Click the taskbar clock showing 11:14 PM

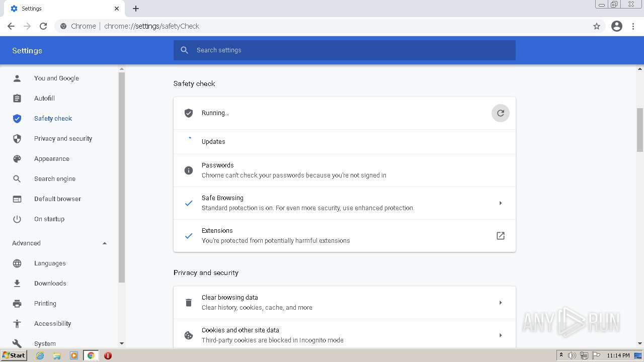pos(618,355)
